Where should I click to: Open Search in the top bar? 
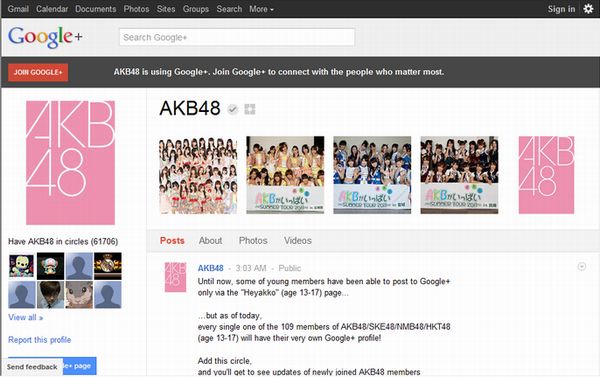(229, 9)
